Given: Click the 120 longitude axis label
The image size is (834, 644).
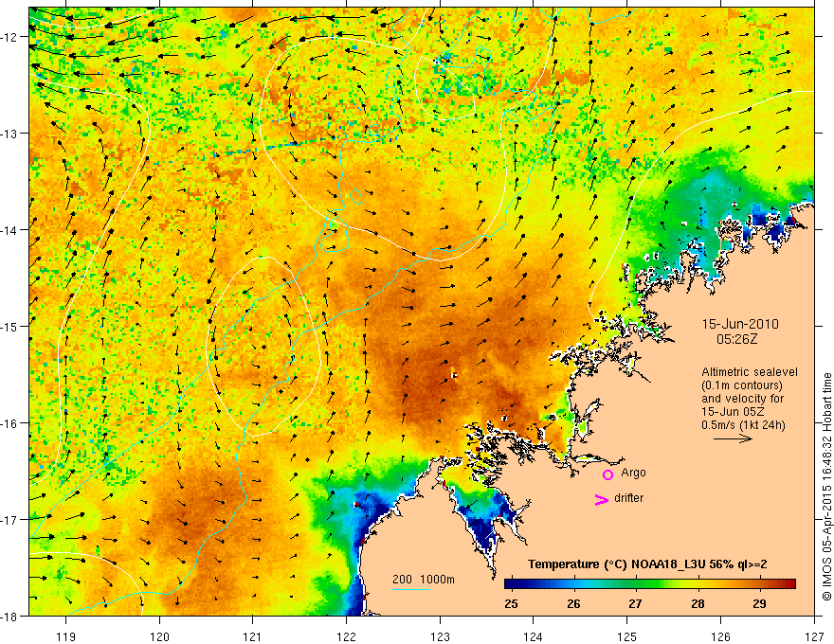Looking at the screenshot, I should point(159,636).
